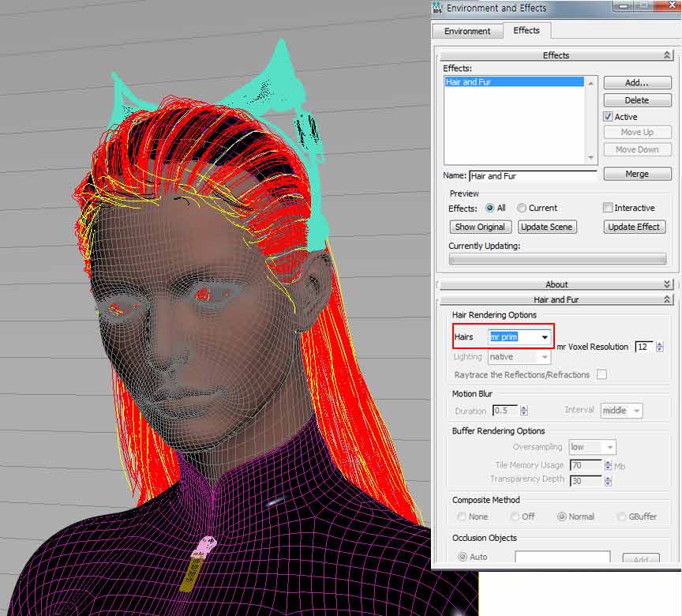The height and width of the screenshot is (616, 682).
Task: Click the Merge button
Action: pyautogui.click(x=637, y=174)
